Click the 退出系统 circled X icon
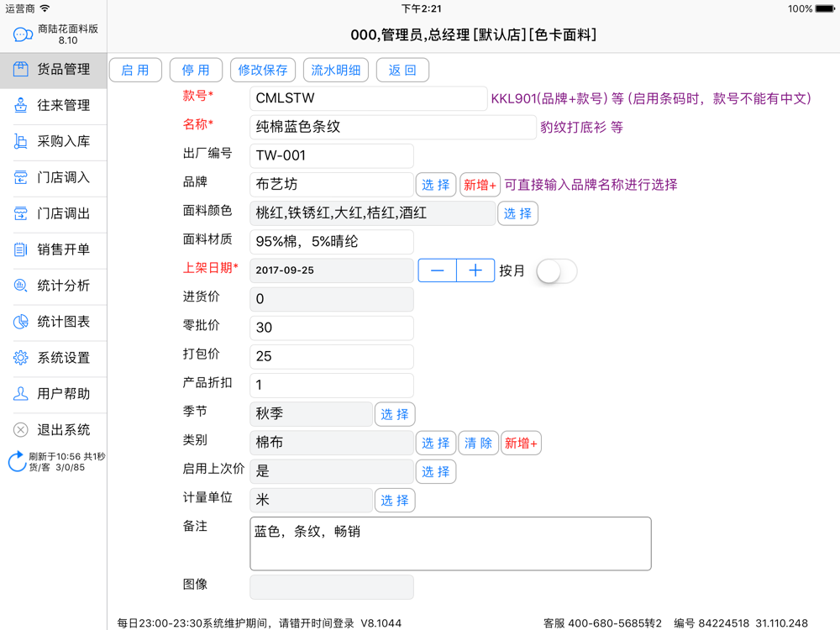The height and width of the screenshot is (630, 840). [x=20, y=429]
